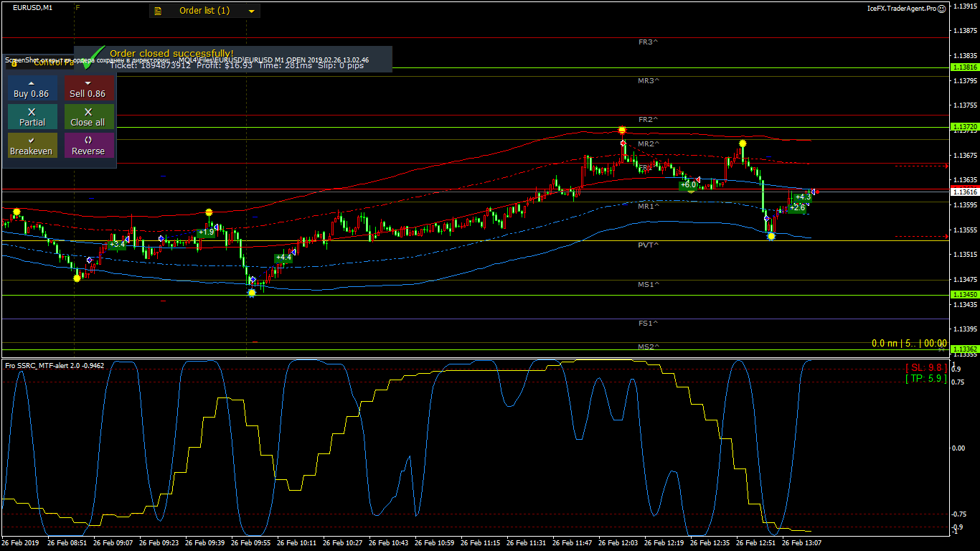The width and height of the screenshot is (980, 551).
Task: Set position to Breakeven
Action: pos(32,146)
